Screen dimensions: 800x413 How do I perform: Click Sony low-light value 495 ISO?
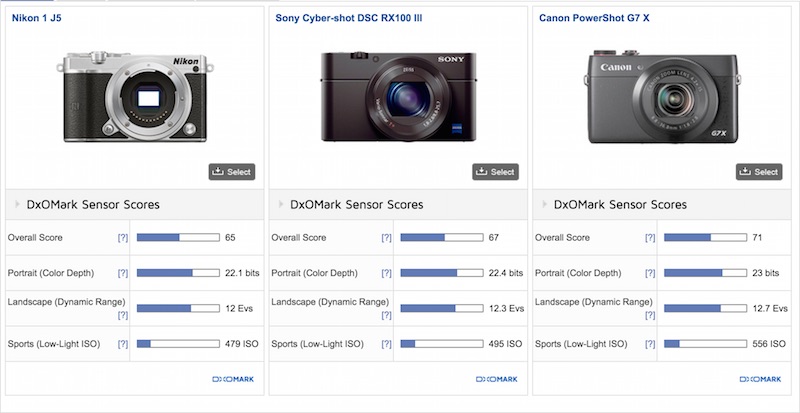(506, 344)
